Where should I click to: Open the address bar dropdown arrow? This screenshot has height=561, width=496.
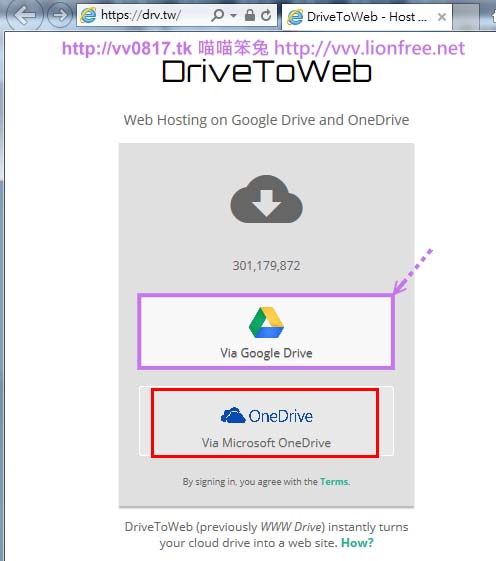click(234, 15)
